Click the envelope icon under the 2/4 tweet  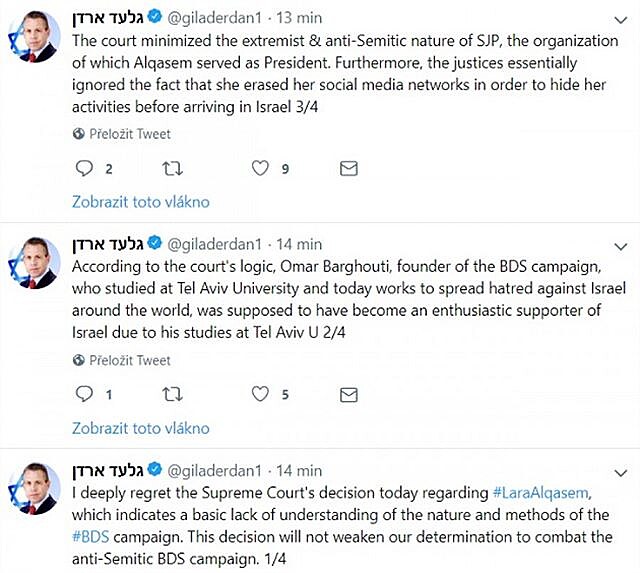click(x=348, y=394)
